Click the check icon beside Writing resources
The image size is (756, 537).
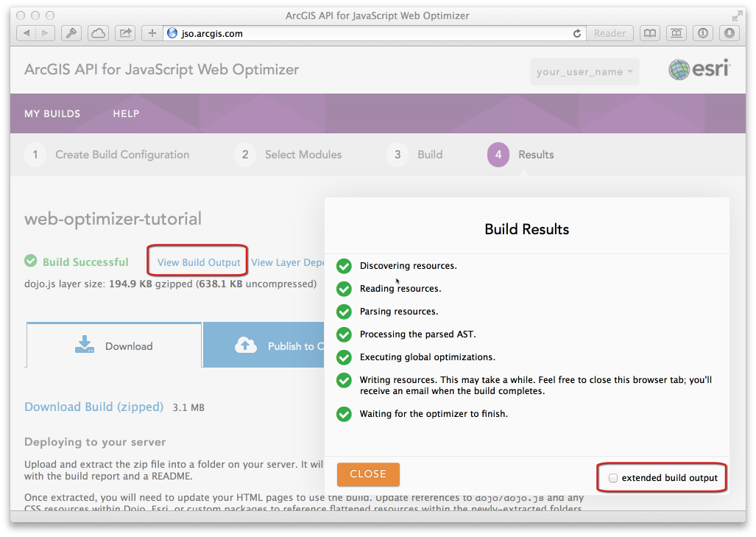(x=344, y=380)
